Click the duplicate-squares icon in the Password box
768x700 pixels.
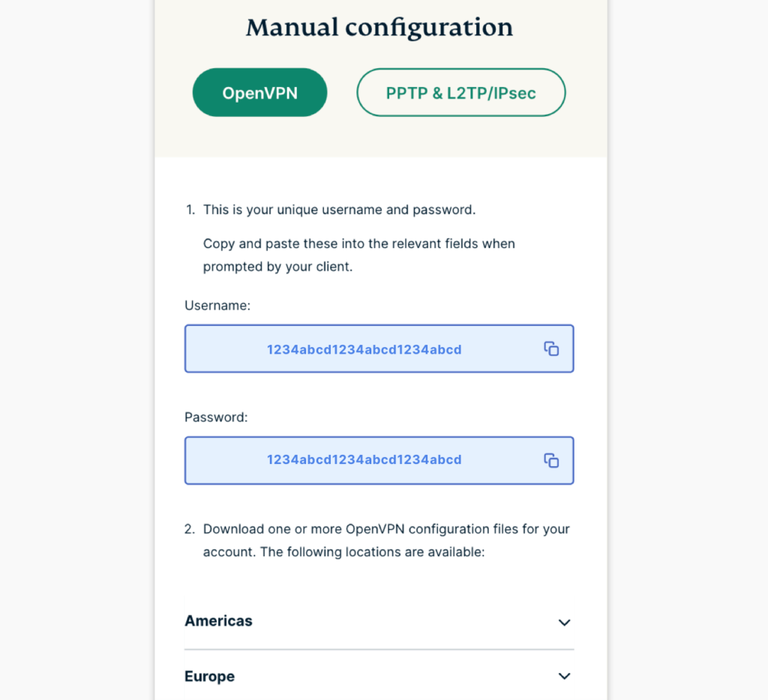pos(551,460)
